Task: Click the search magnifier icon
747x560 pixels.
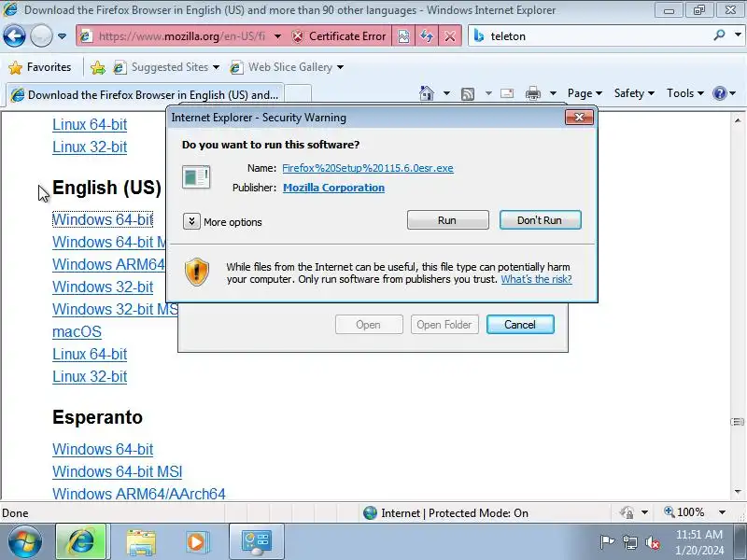Action: (x=719, y=35)
